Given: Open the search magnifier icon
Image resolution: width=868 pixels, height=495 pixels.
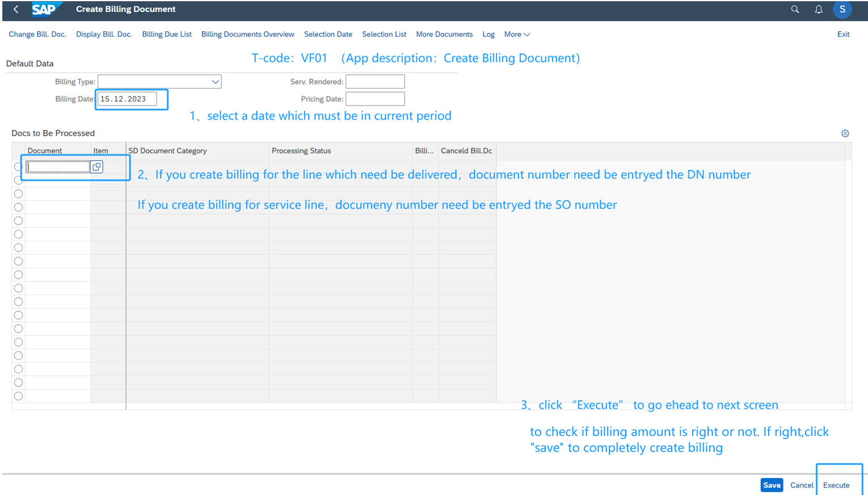Looking at the screenshot, I should tap(795, 9).
